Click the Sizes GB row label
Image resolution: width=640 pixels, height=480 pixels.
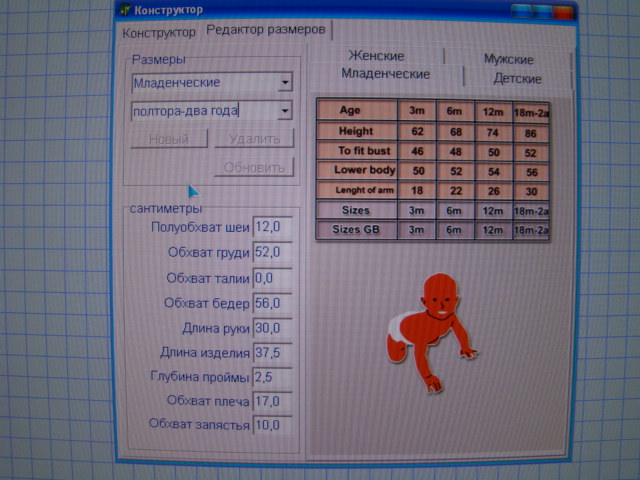pyautogui.click(x=356, y=229)
